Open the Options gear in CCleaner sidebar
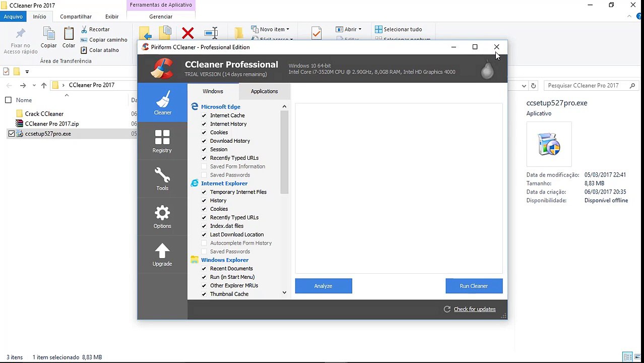This screenshot has height=363, width=644. tap(162, 217)
